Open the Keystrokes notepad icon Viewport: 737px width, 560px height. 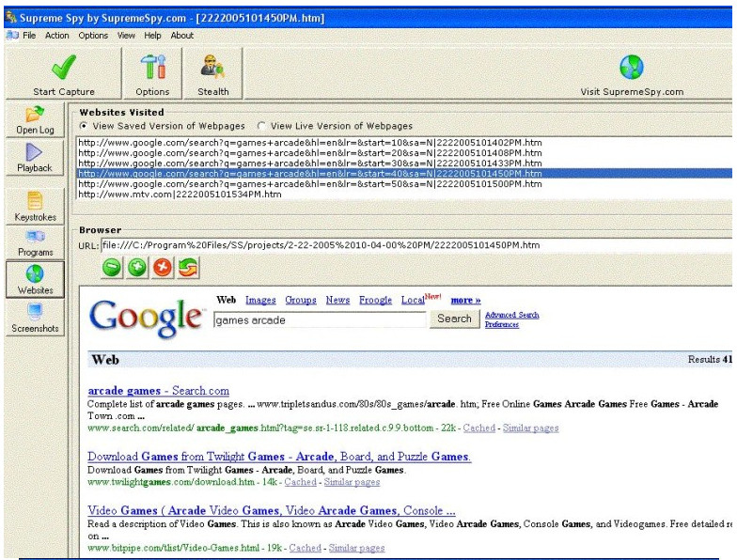click(x=35, y=201)
